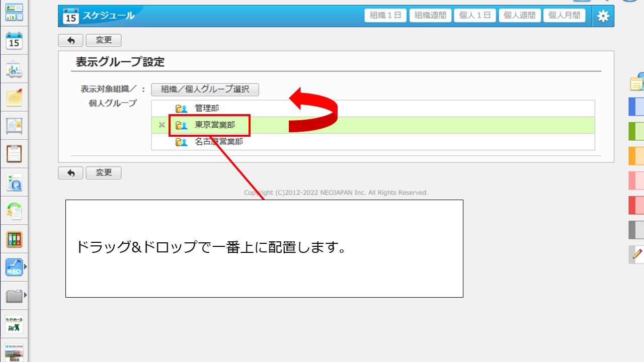Open schedule settings gear icon
Viewport: 644px width, 362px height.
coord(603,16)
